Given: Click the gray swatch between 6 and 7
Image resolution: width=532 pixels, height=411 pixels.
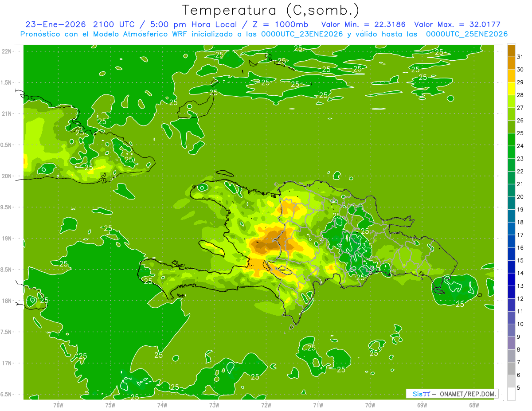Looking at the screenshot, I should (511, 368).
